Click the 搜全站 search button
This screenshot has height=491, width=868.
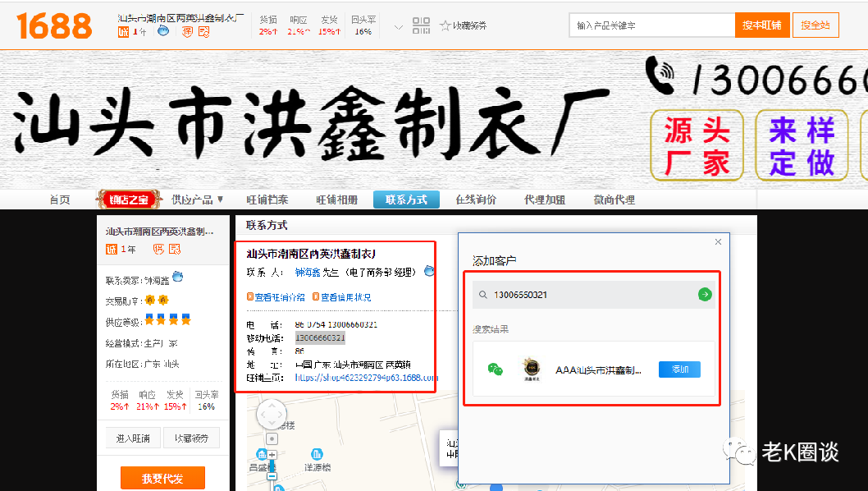815,25
